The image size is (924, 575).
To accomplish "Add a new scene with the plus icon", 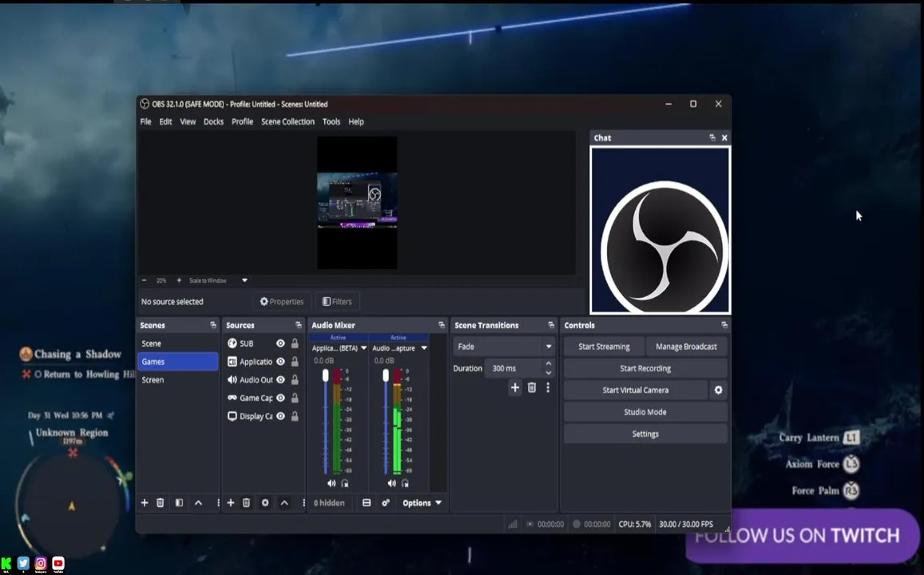I will click(x=145, y=502).
